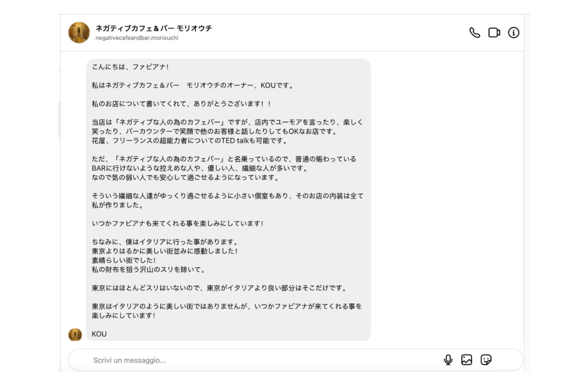Open the ネガティブカフェ＆バー モリオウチ profile name
This screenshot has width=588, height=392.
click(154, 28)
